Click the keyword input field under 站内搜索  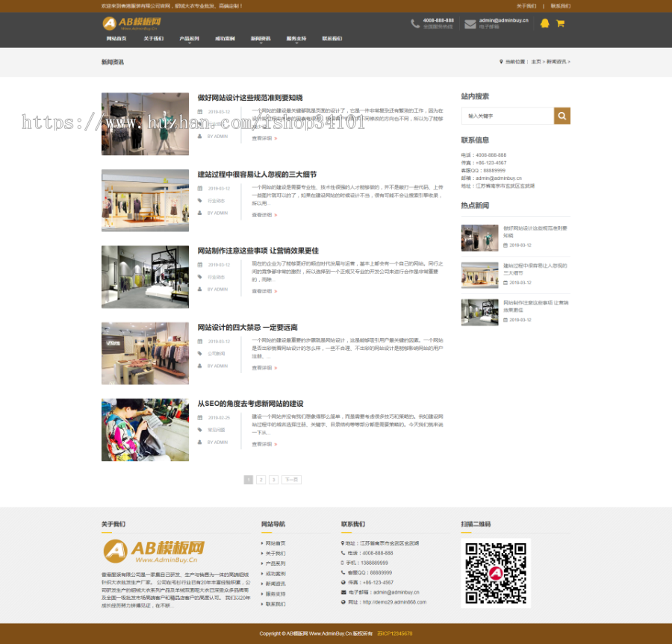click(x=508, y=116)
